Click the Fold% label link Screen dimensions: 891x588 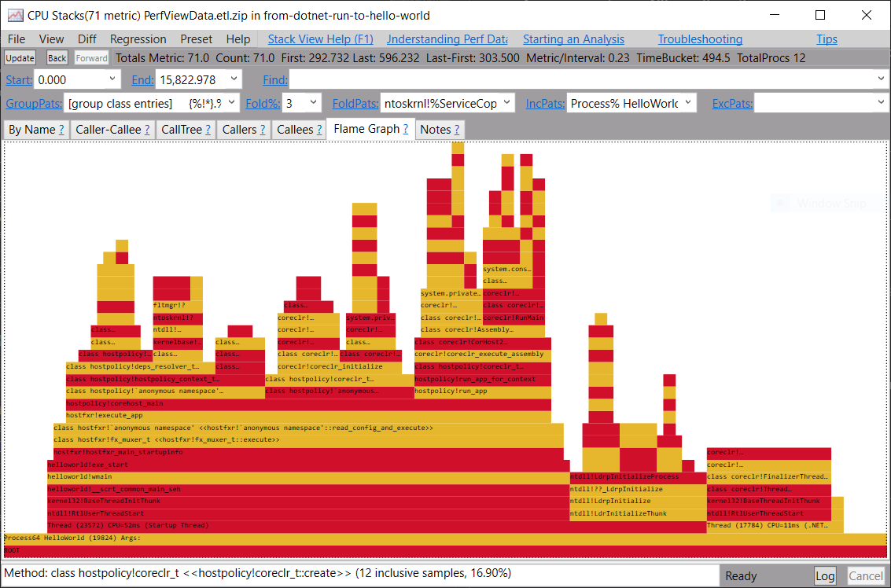click(x=263, y=104)
